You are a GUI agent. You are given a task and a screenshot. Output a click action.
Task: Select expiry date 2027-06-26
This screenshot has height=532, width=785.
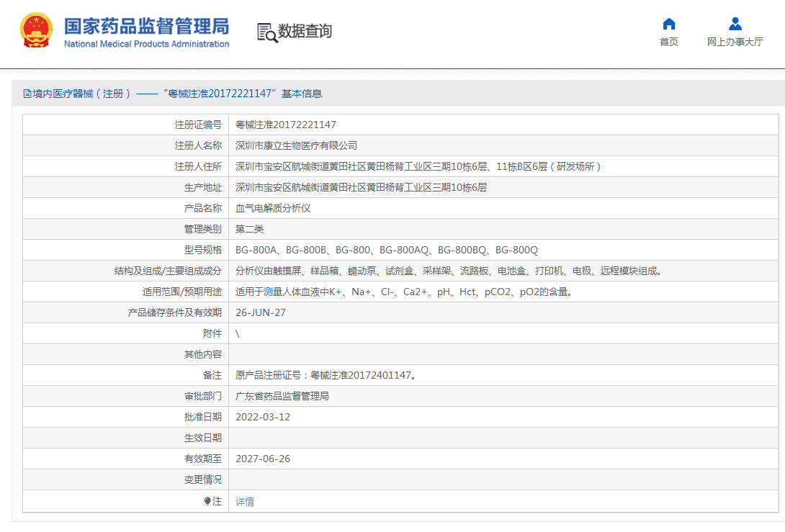(x=263, y=459)
